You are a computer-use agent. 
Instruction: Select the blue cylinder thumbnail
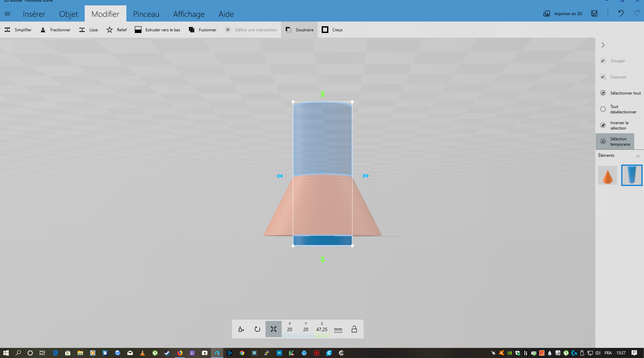[x=632, y=175]
